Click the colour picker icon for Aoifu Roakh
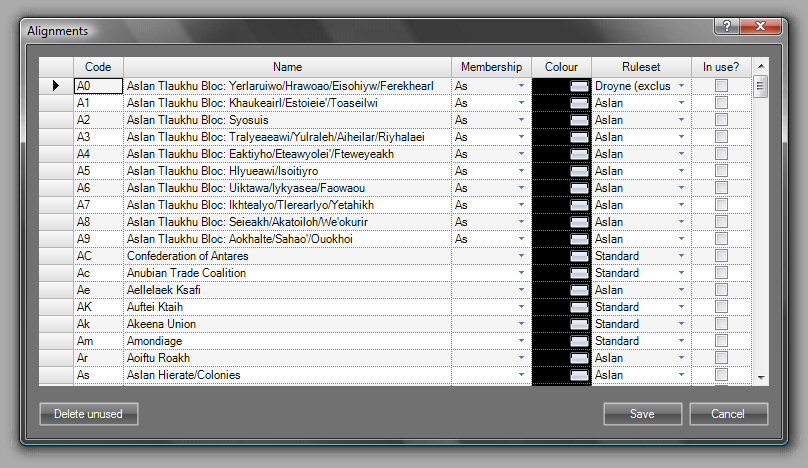 point(579,358)
